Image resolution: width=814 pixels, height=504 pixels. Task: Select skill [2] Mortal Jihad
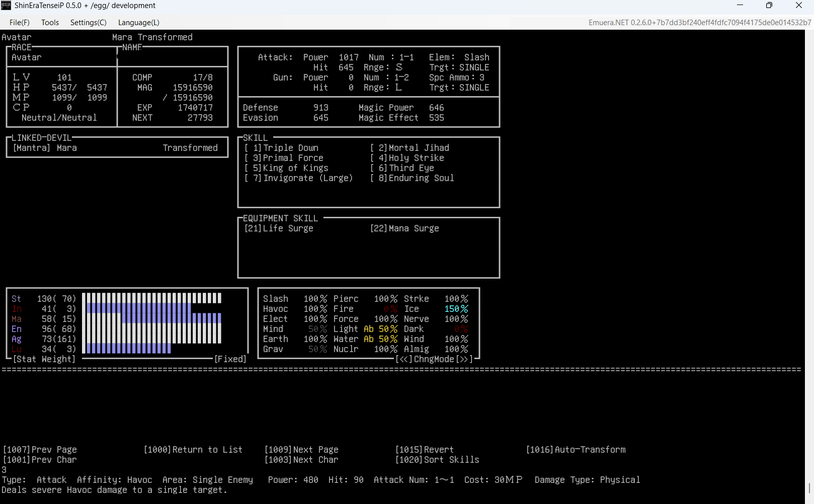point(410,148)
